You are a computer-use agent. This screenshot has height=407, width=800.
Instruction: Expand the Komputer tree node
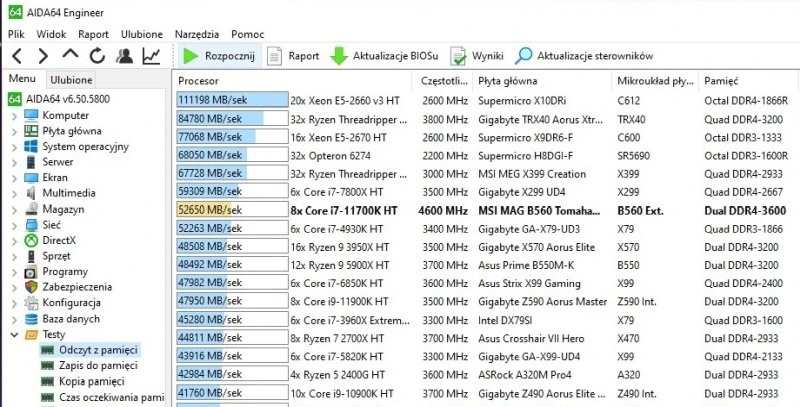tap(13, 115)
